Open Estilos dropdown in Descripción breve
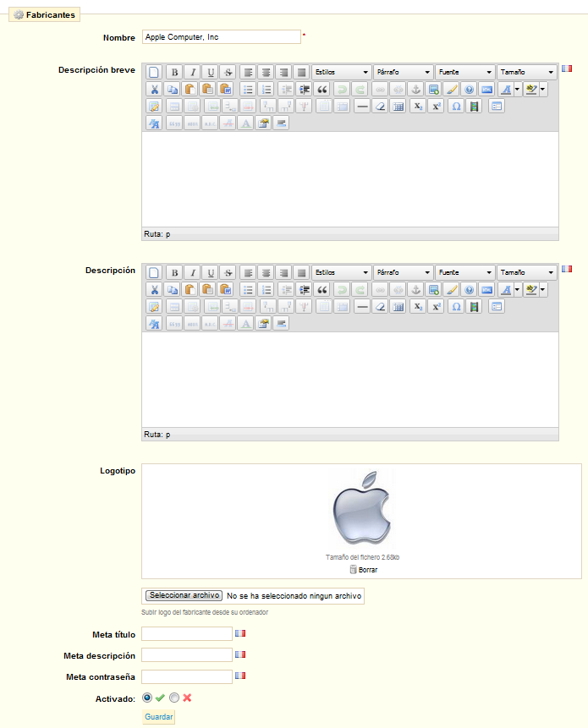The height and width of the screenshot is (728, 588). [x=341, y=72]
